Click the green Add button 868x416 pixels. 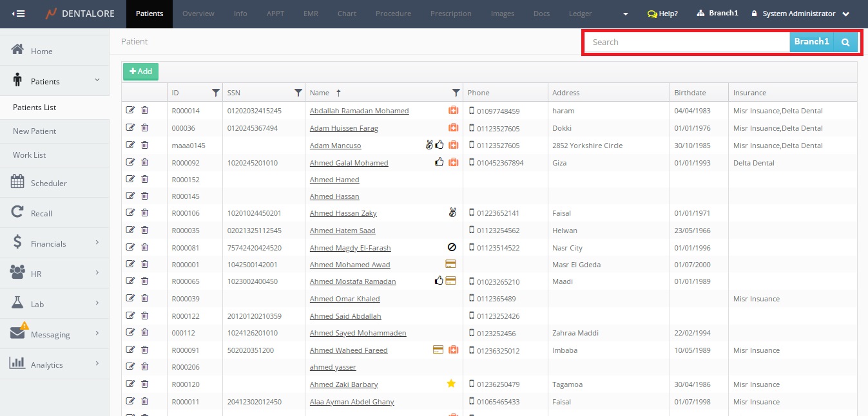tap(140, 71)
